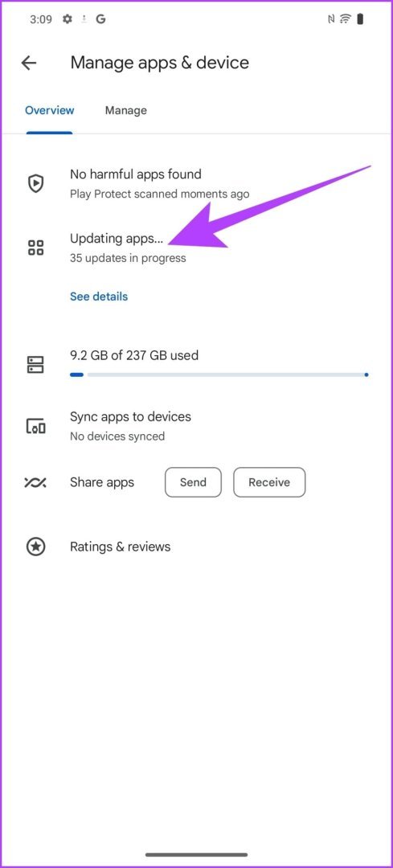
Task: Tap the apps grid icon beside Updating apps
Action: 35,248
